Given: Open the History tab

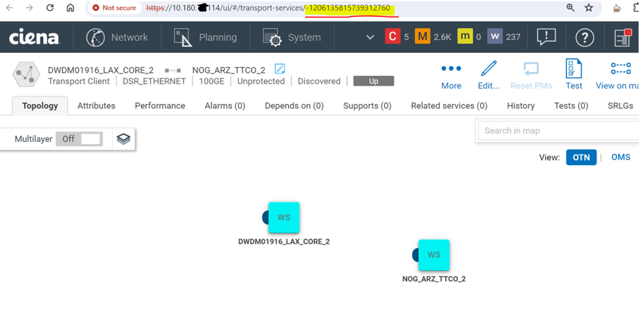Looking at the screenshot, I should (x=521, y=106).
